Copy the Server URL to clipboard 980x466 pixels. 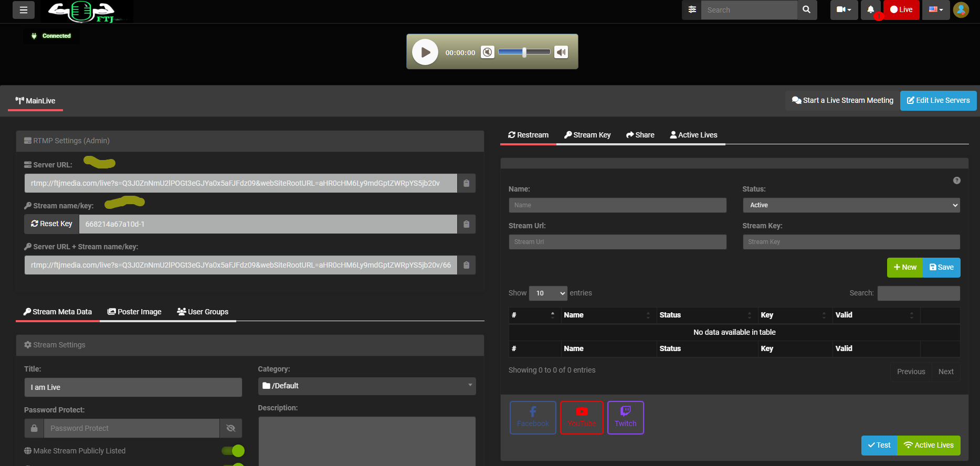(466, 183)
